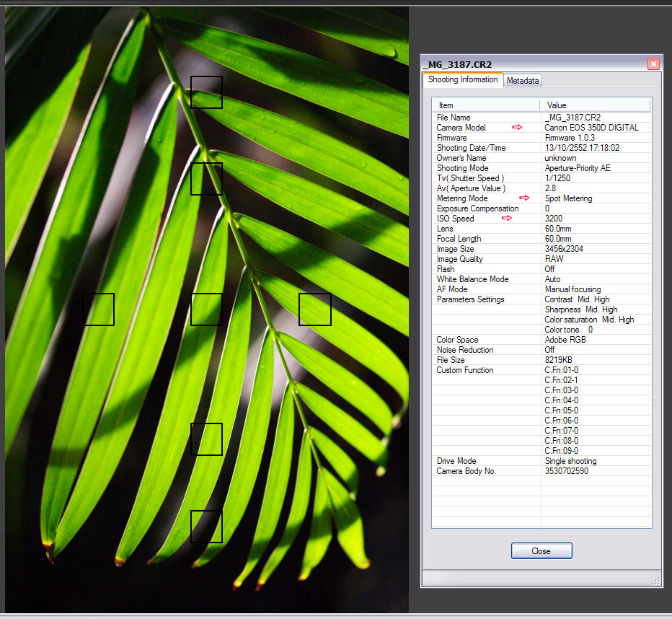Select the Shooting Date/Time row
Screen dimensions: 672x619
[x=541, y=148]
